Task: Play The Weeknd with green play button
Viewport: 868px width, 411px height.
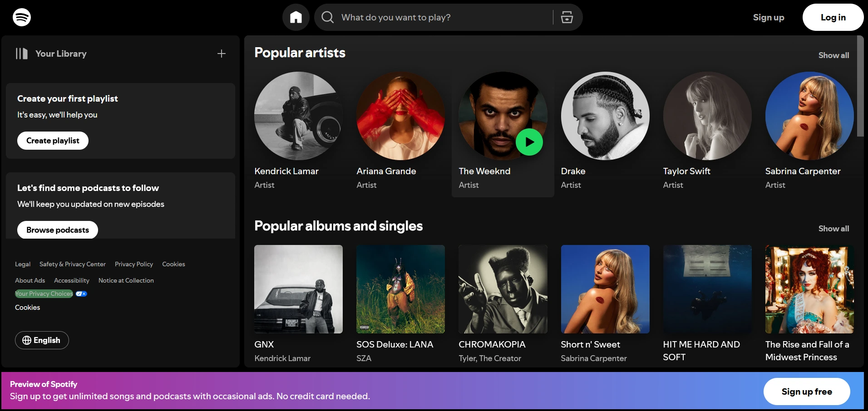Action: pyautogui.click(x=529, y=142)
